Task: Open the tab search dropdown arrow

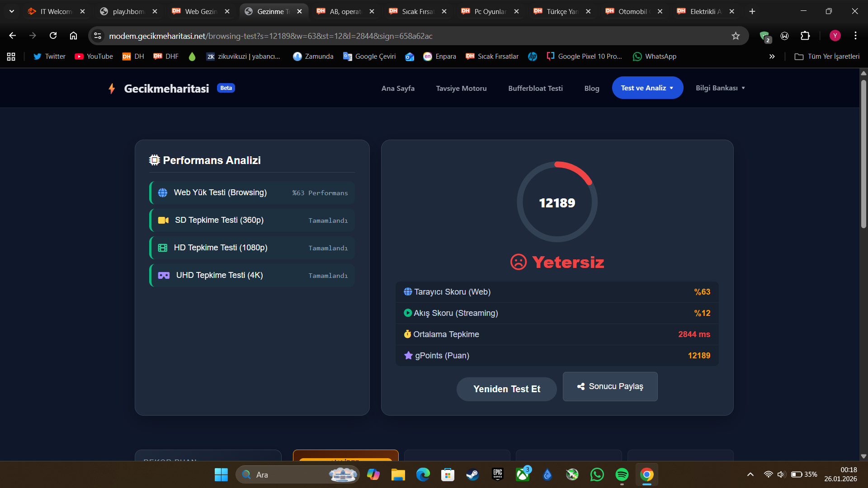Action: point(12,11)
